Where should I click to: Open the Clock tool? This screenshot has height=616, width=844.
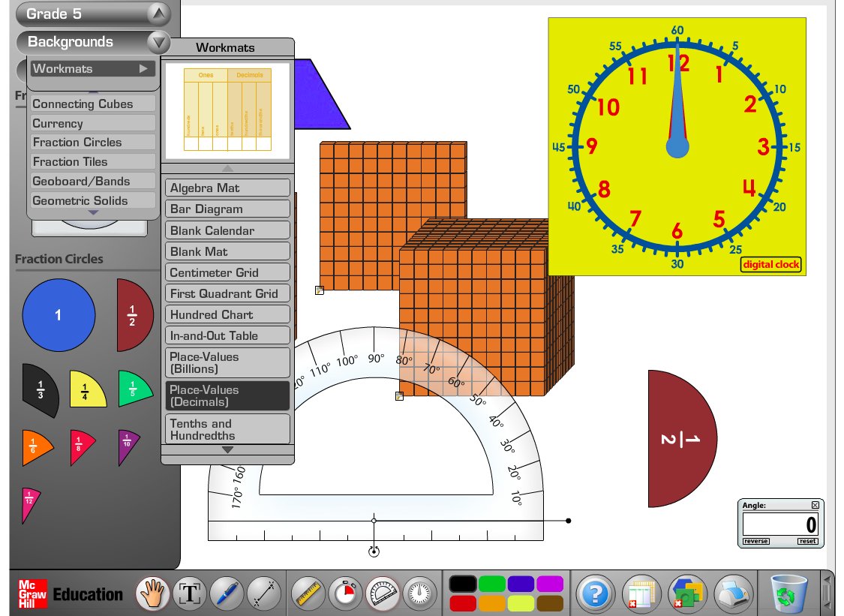pyautogui.click(x=418, y=593)
